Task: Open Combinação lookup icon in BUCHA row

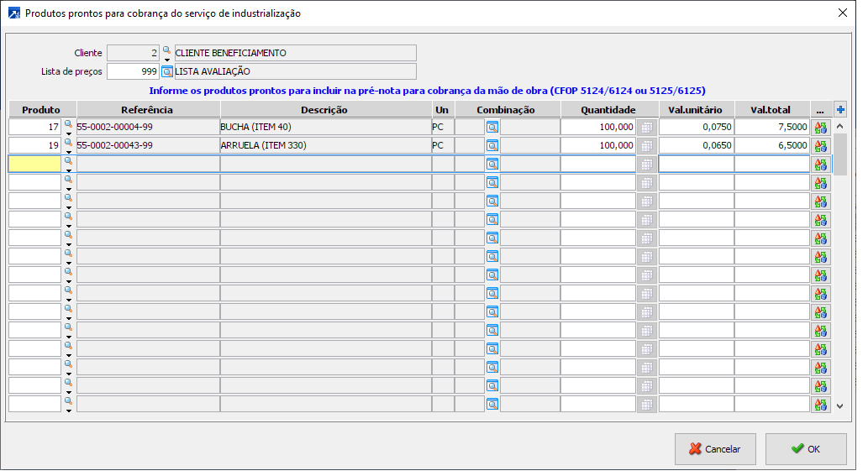Action: point(492,128)
